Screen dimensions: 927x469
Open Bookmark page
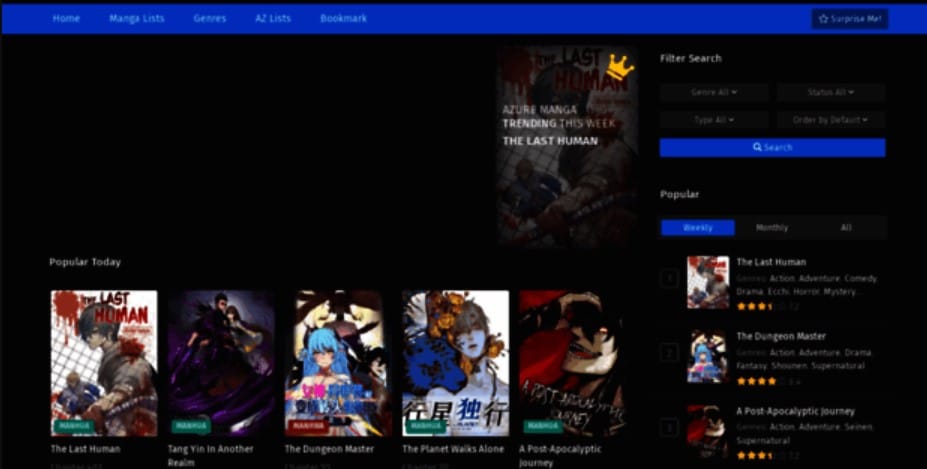point(343,18)
